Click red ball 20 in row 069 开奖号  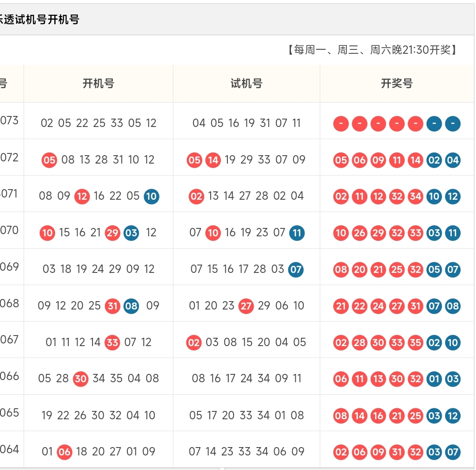[360, 269]
